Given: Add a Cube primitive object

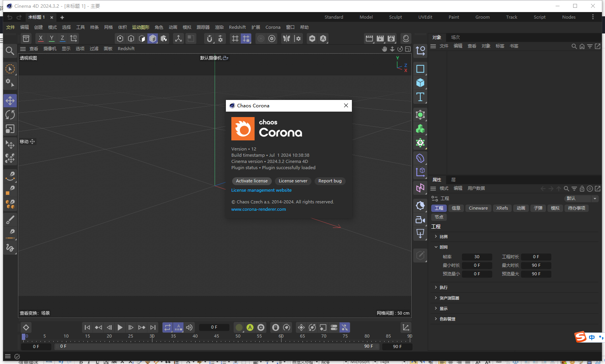Looking at the screenshot, I should [420, 83].
